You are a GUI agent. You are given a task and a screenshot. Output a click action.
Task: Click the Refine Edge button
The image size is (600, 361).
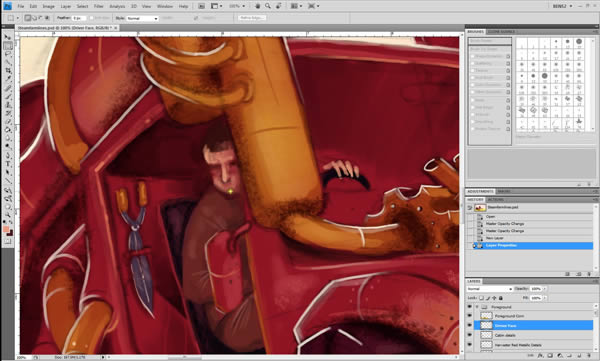point(252,18)
